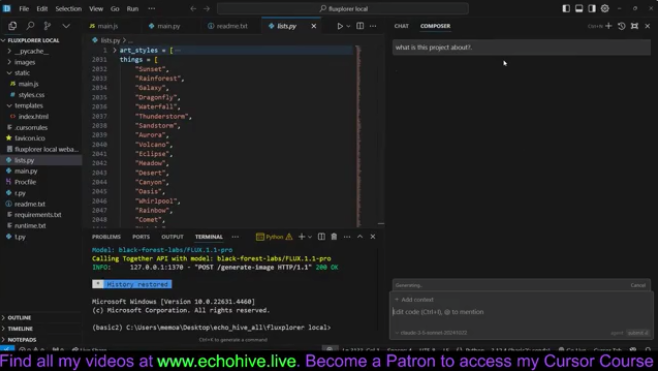Cancel the generating response
The width and height of the screenshot is (658, 371).
point(638,285)
